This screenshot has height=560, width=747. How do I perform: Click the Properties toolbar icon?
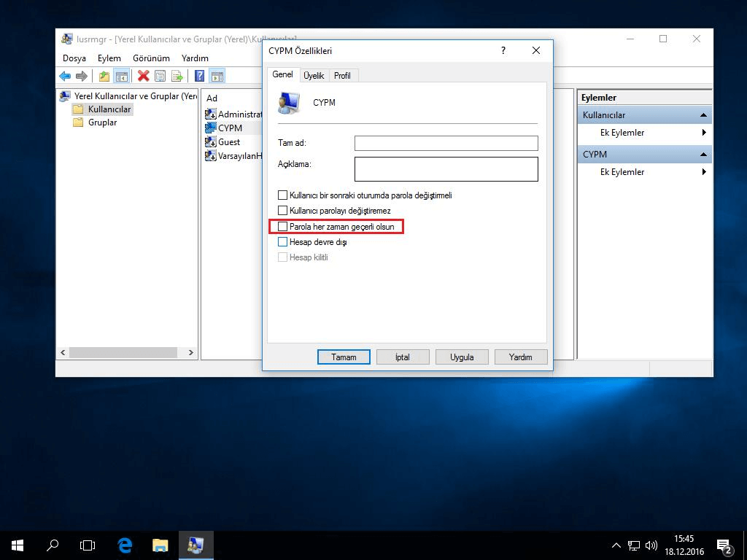point(160,76)
